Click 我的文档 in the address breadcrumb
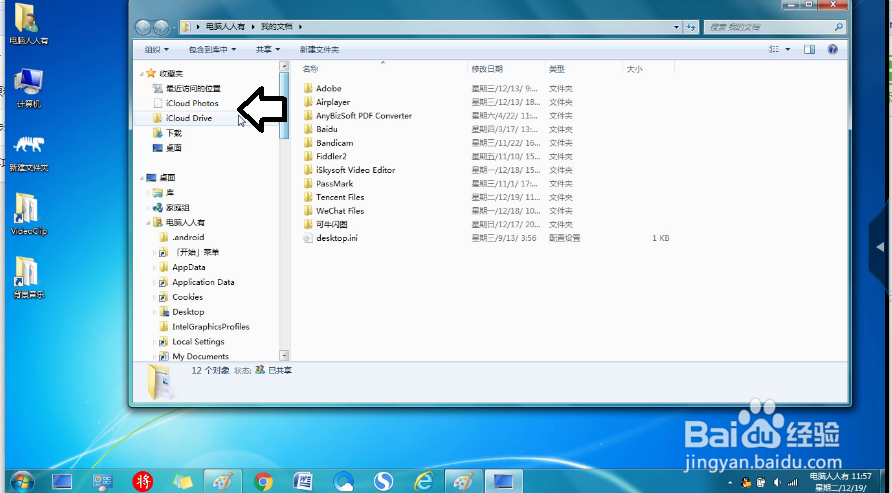 pos(276,27)
